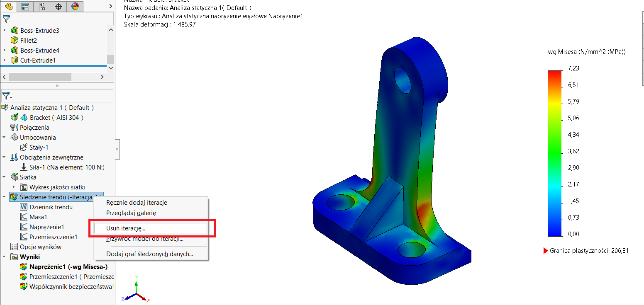The height and width of the screenshot is (305, 644).
Task: Click the Skala deformacji 1 485,97 text
Action: point(160,24)
